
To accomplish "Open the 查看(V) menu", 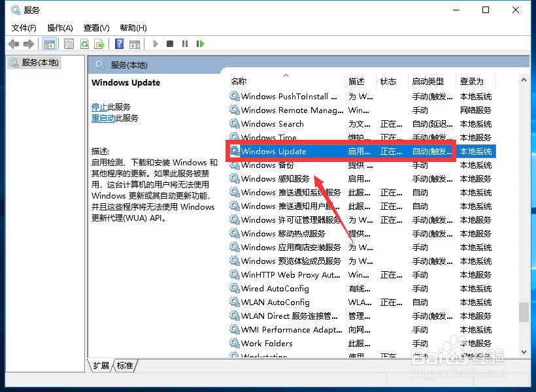I will point(96,27).
